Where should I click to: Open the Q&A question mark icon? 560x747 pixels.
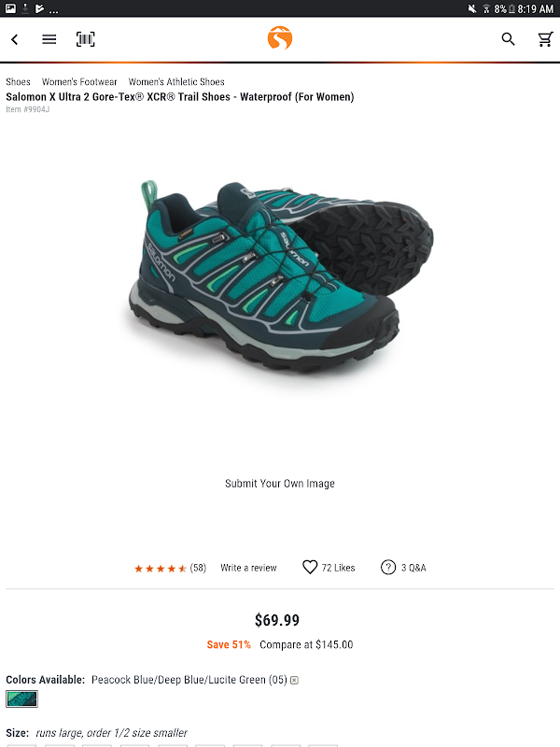pos(388,568)
